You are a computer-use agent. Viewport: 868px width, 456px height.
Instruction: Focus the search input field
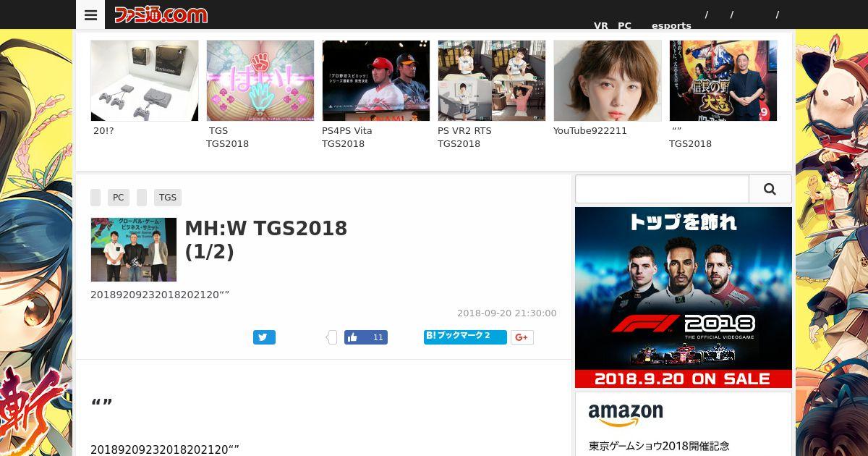[x=662, y=189]
